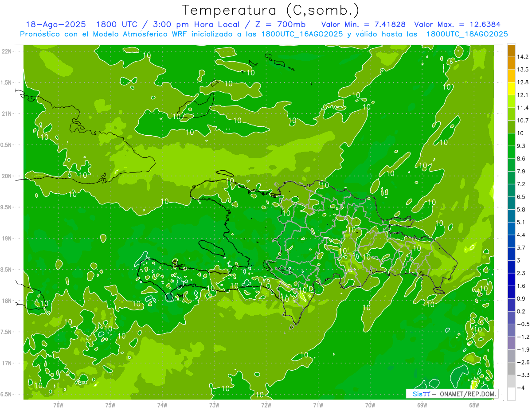Click the '68W' longitude label
532x411 pixels.
pos(473,405)
